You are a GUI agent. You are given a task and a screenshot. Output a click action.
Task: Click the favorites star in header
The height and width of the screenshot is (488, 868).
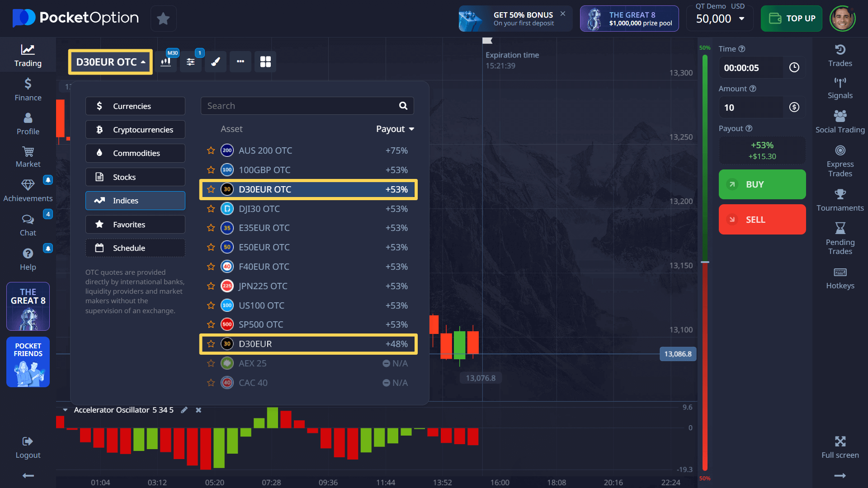[x=163, y=19]
